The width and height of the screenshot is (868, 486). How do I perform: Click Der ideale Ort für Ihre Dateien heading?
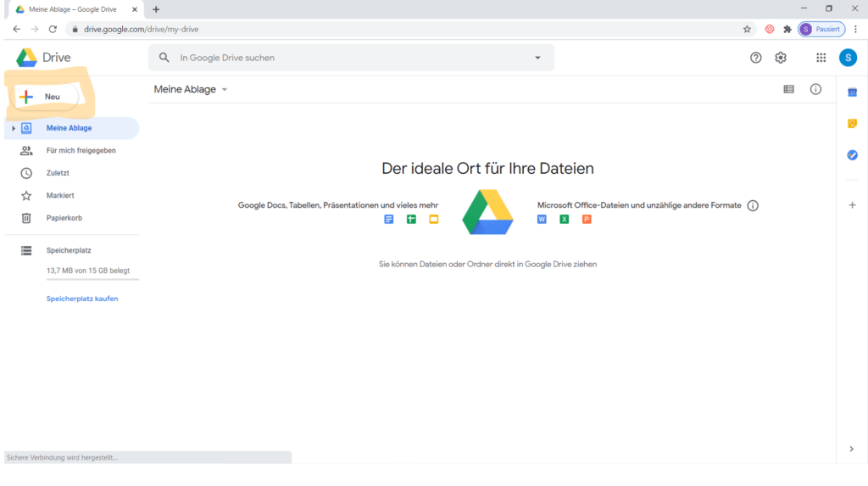(487, 169)
